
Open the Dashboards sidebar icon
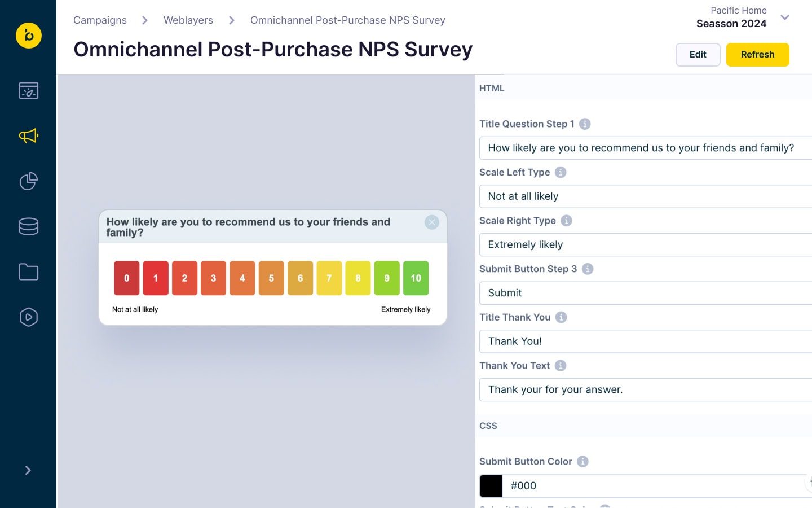[29, 90]
